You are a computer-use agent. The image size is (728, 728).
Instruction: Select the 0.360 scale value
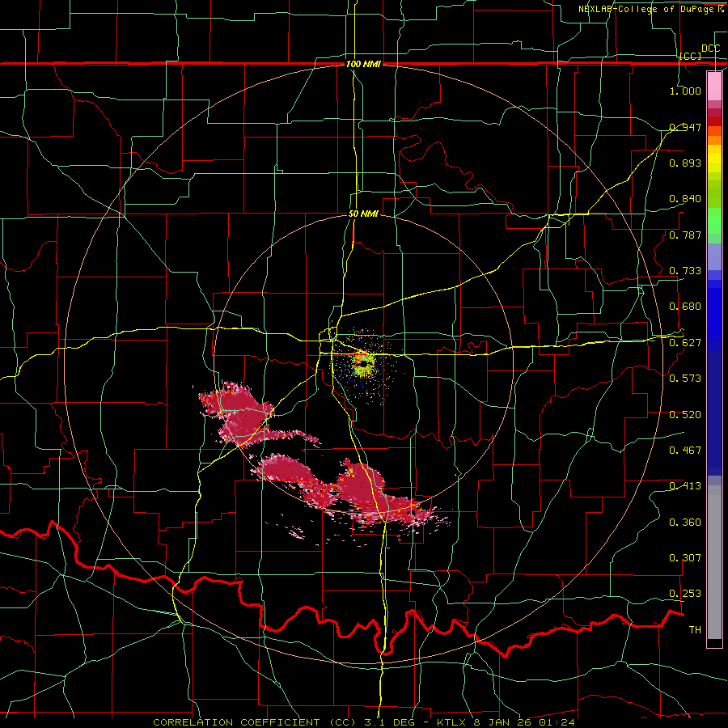pos(685,522)
